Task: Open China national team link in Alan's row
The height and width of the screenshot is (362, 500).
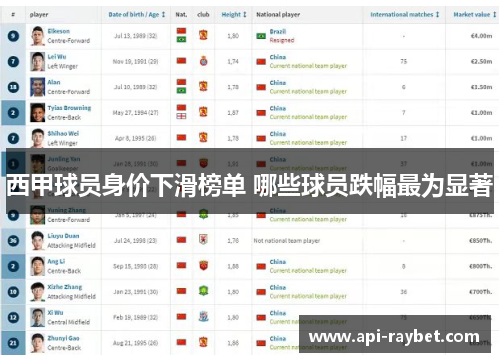Action: click(278, 83)
